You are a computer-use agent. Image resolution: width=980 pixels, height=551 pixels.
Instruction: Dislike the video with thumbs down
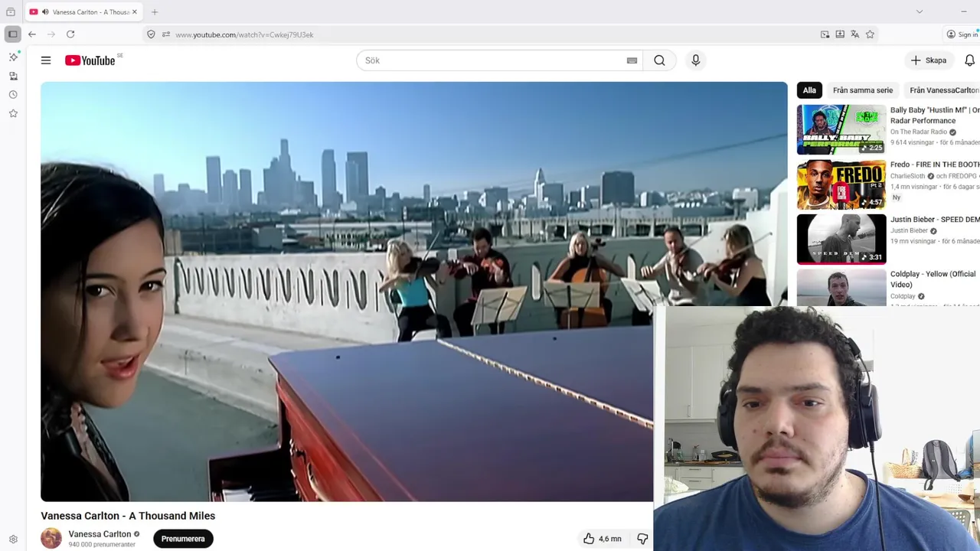pos(642,539)
